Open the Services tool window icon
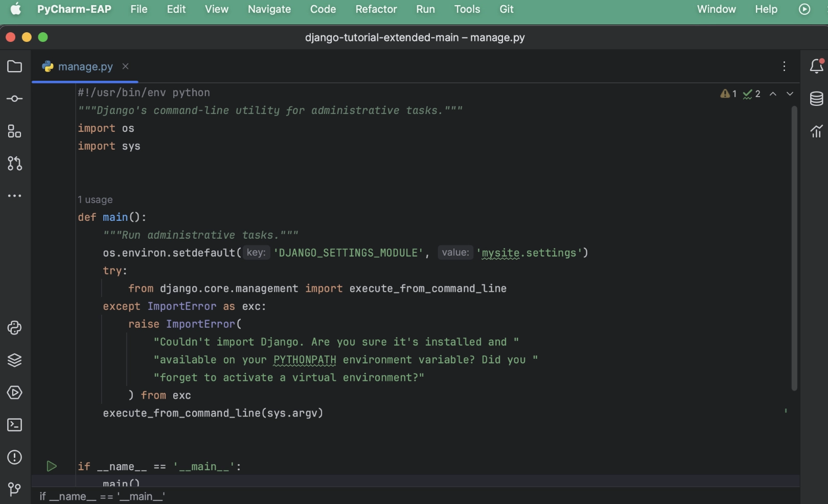 click(14, 393)
